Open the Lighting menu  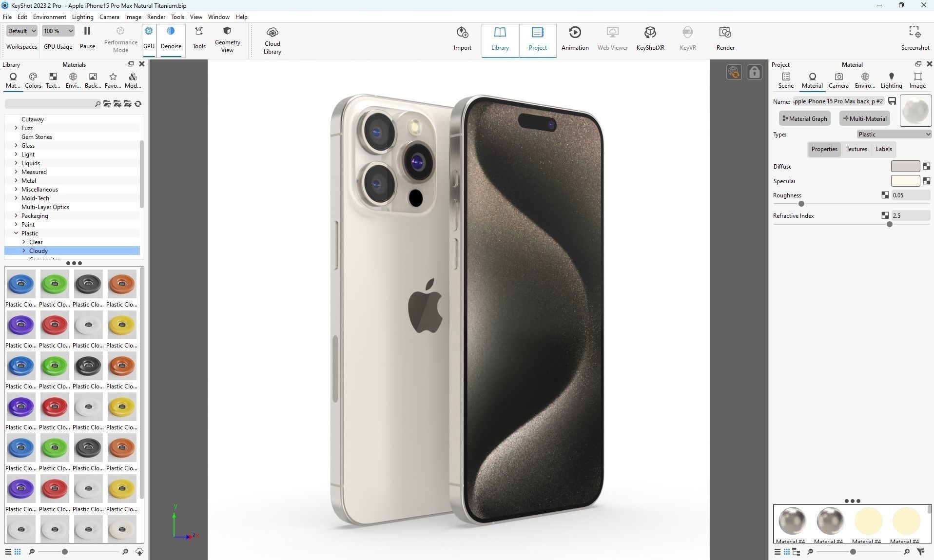click(x=83, y=17)
